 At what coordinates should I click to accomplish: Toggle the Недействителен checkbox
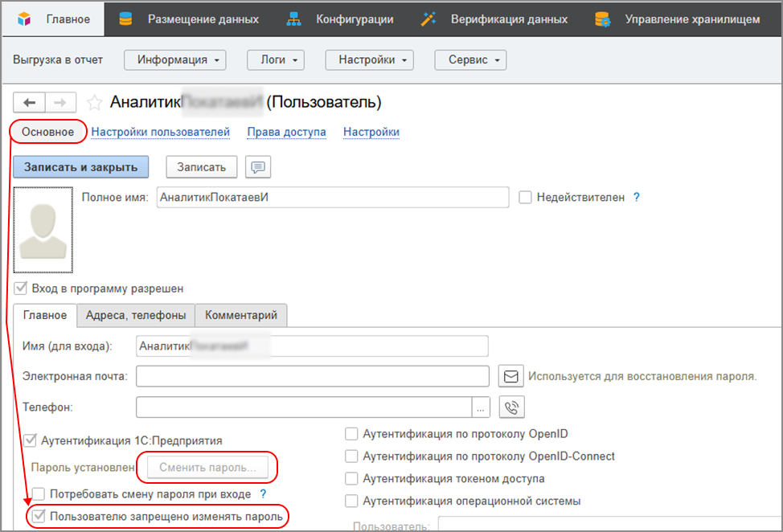pyautogui.click(x=526, y=197)
